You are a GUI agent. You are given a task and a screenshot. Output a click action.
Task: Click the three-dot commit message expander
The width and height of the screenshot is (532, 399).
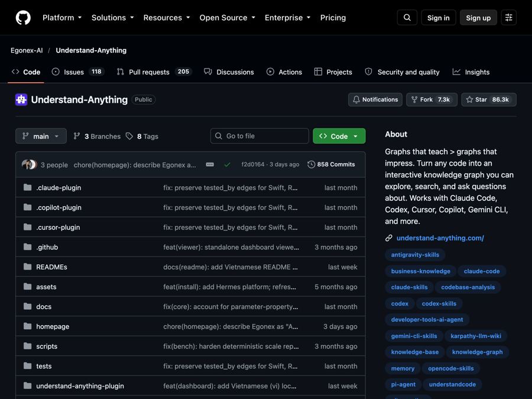point(210,164)
